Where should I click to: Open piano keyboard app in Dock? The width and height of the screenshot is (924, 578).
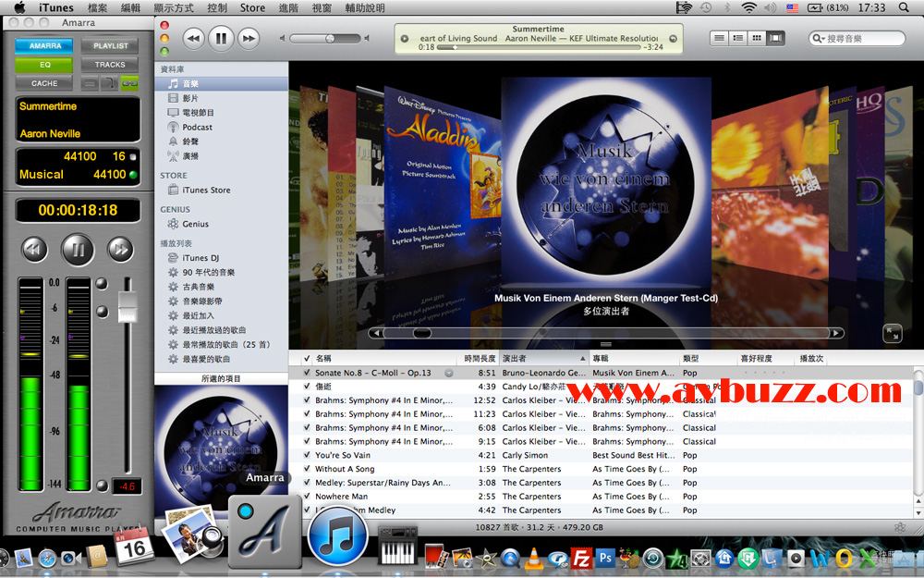pyautogui.click(x=396, y=547)
